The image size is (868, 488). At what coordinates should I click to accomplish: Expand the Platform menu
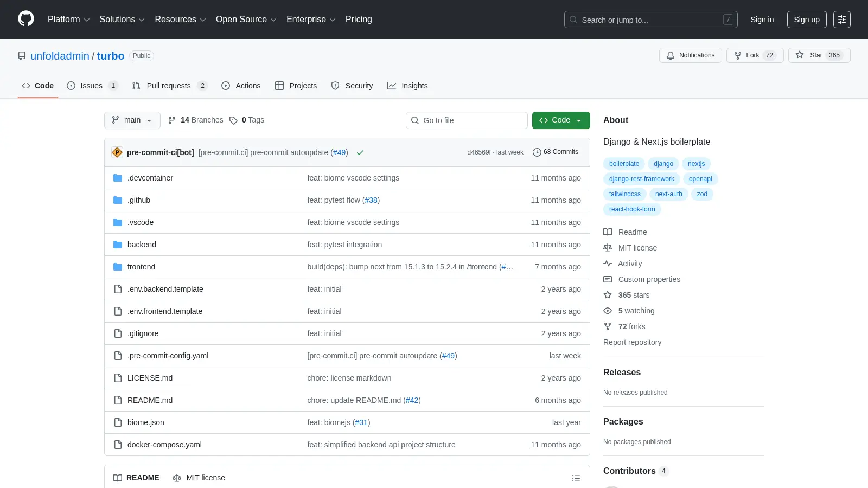(x=68, y=20)
